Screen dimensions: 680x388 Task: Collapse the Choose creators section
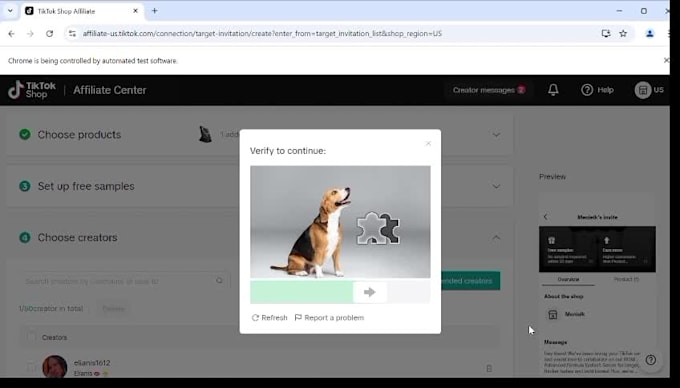click(496, 238)
